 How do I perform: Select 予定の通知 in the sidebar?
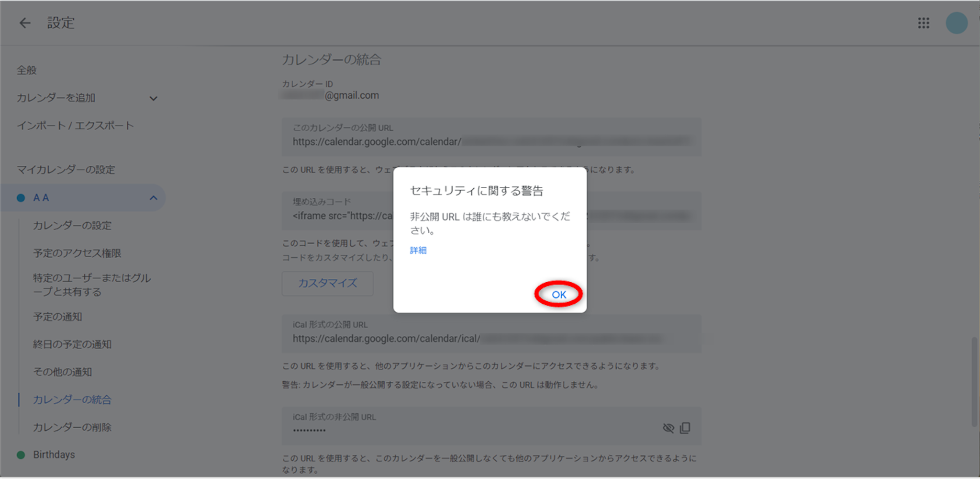[57, 317]
